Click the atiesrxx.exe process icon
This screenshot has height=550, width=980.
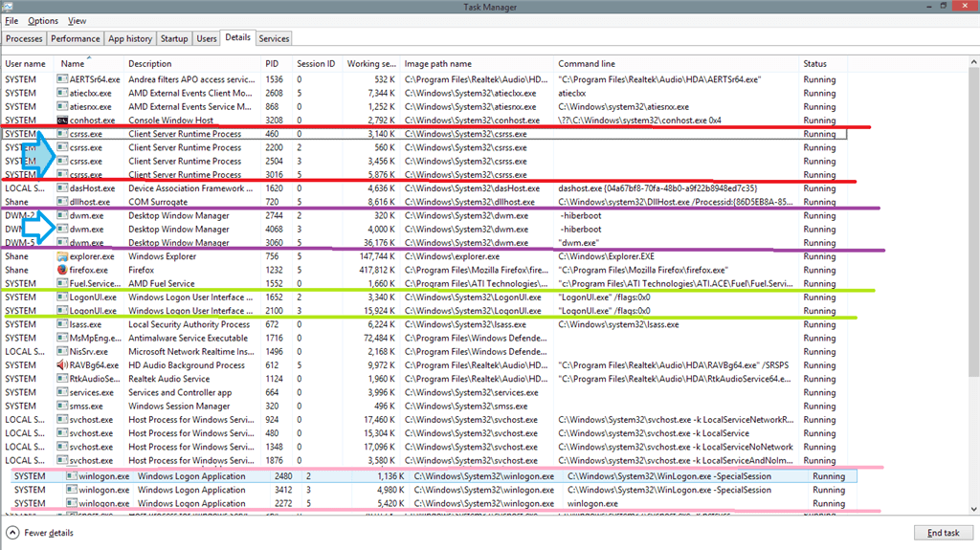[x=62, y=107]
